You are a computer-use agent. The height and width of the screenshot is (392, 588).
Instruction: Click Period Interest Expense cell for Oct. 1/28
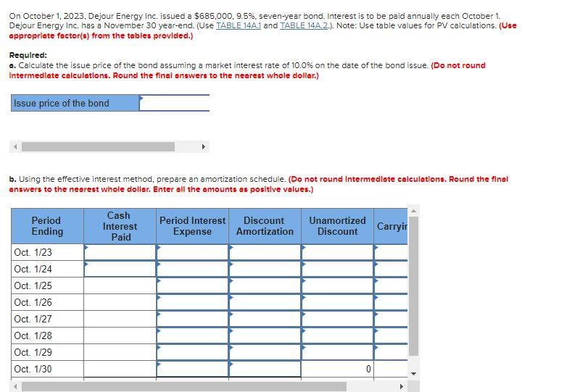(192, 335)
